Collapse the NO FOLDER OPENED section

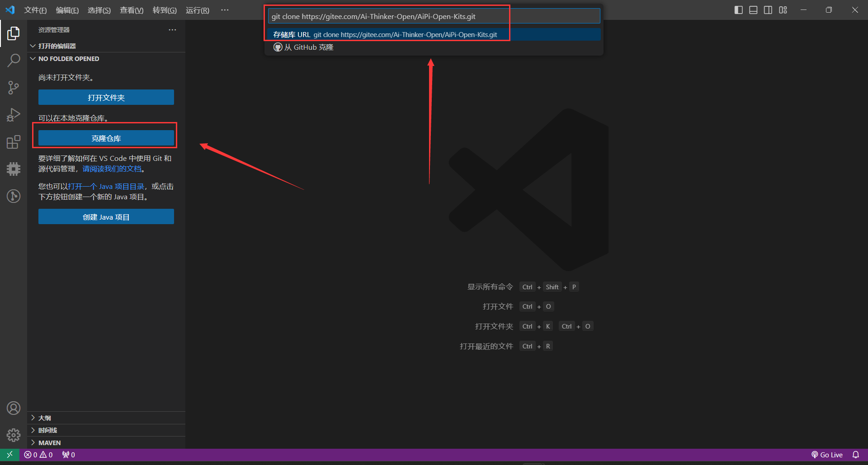click(x=106, y=59)
